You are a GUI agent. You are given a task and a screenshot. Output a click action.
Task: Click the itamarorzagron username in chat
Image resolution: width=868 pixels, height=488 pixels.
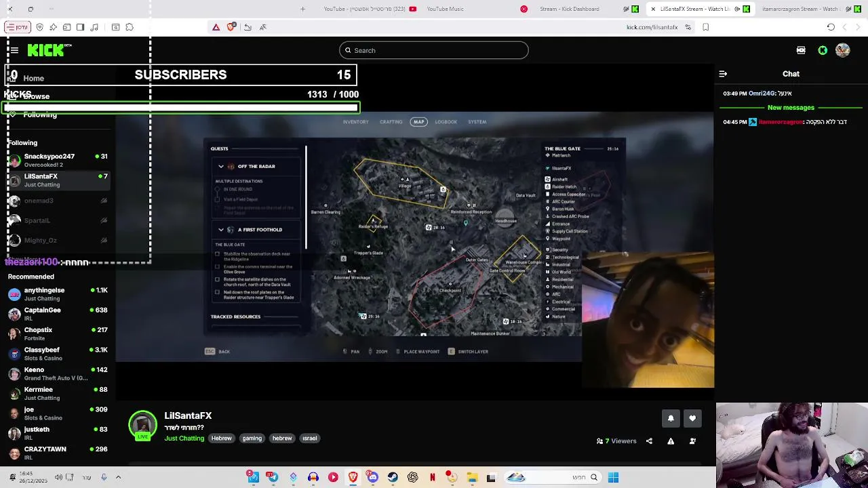[781, 122]
